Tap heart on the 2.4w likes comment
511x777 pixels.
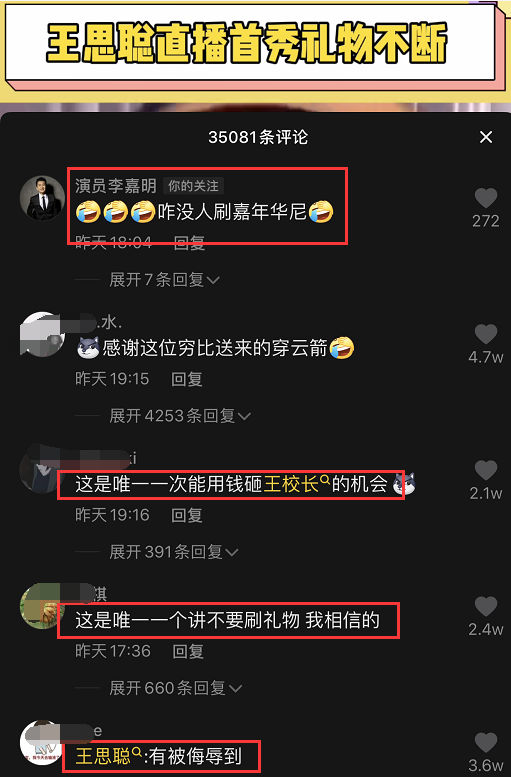point(486,607)
